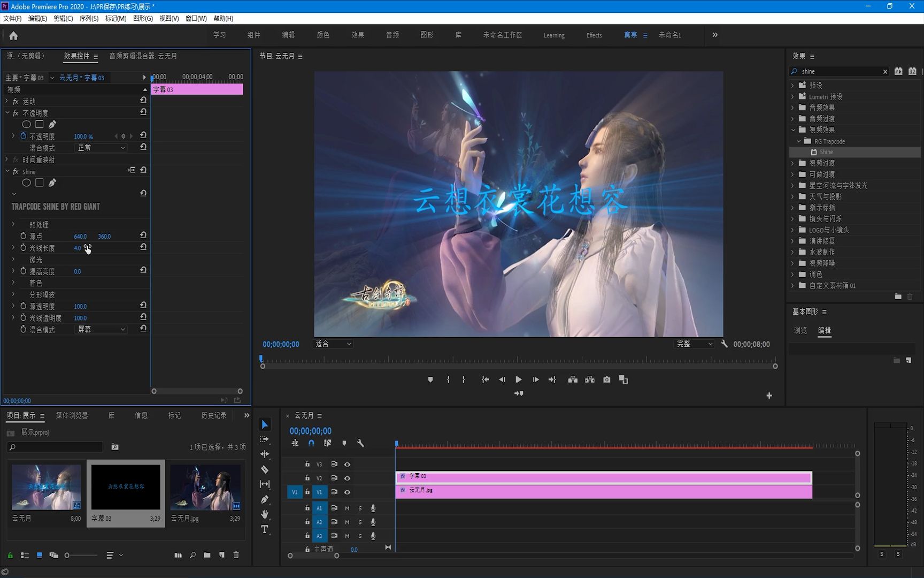Select the Razor tool

pos(265,469)
